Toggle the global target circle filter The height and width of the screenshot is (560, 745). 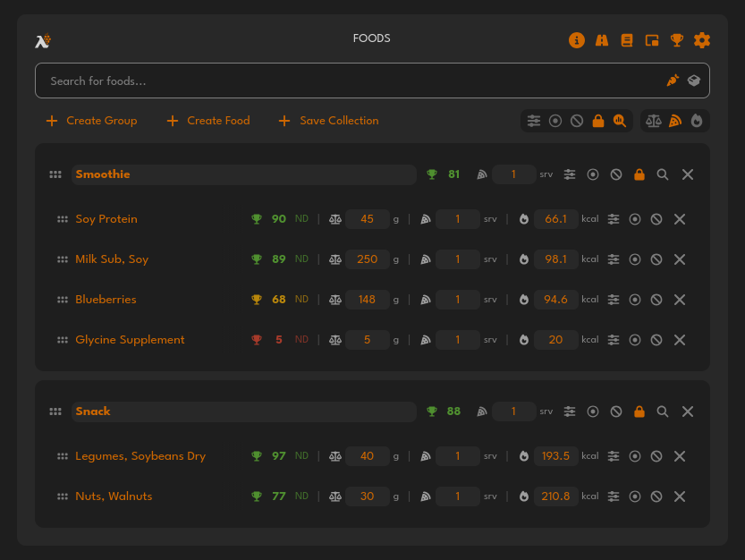coord(555,121)
